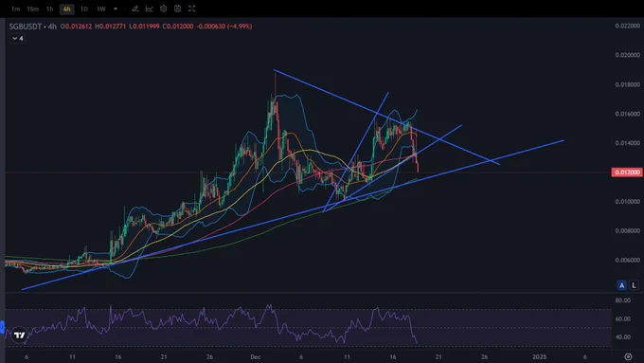This screenshot has width=644, height=363.
Task: Toggle fullscreen chart mode
Action: point(192,9)
